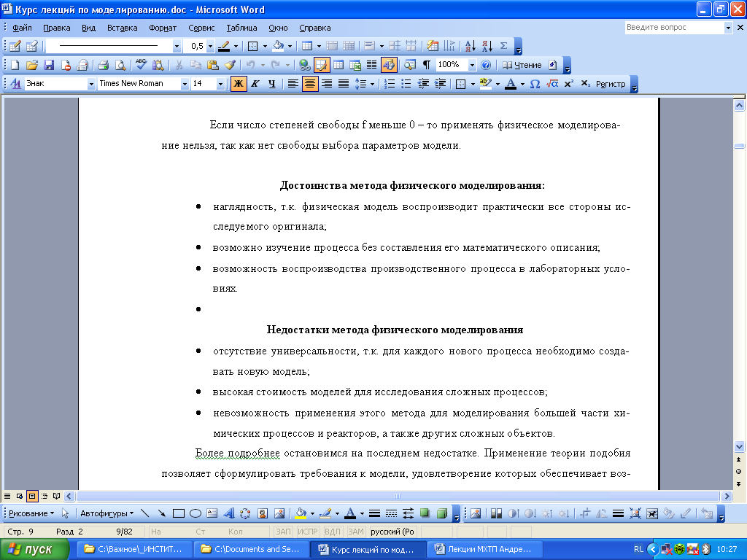Open the Columns layout button
This screenshot has height=560, width=747.
pyautogui.click(x=371, y=65)
